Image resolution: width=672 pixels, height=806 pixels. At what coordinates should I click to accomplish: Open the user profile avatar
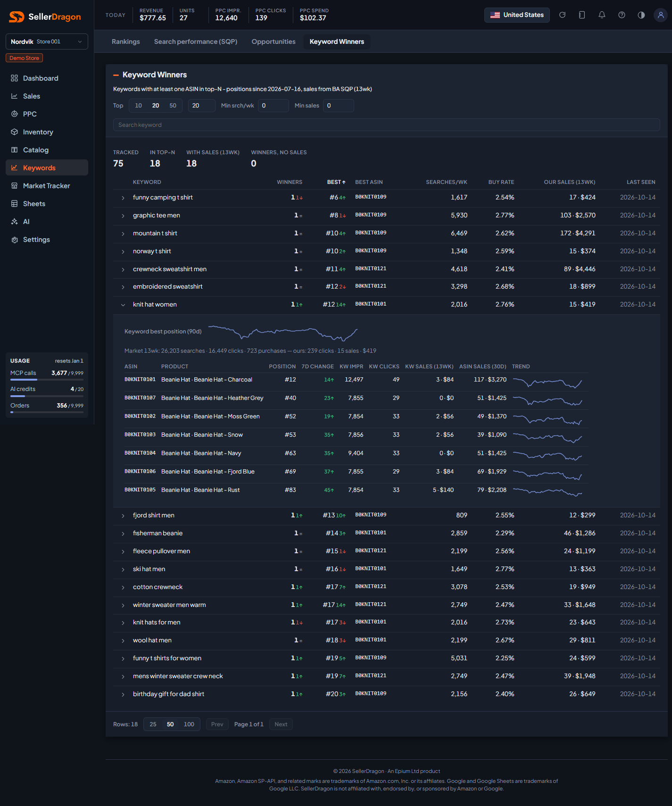point(661,15)
